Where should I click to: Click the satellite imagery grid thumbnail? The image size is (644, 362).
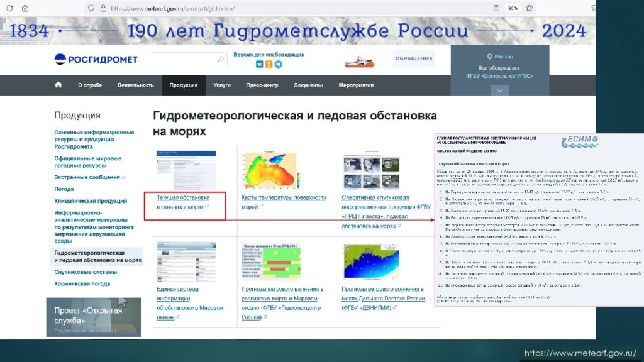pyautogui.click(x=371, y=171)
